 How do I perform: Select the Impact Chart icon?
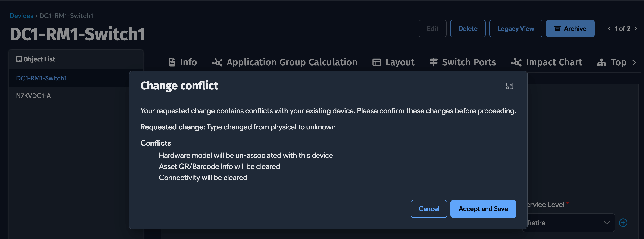[516, 63]
